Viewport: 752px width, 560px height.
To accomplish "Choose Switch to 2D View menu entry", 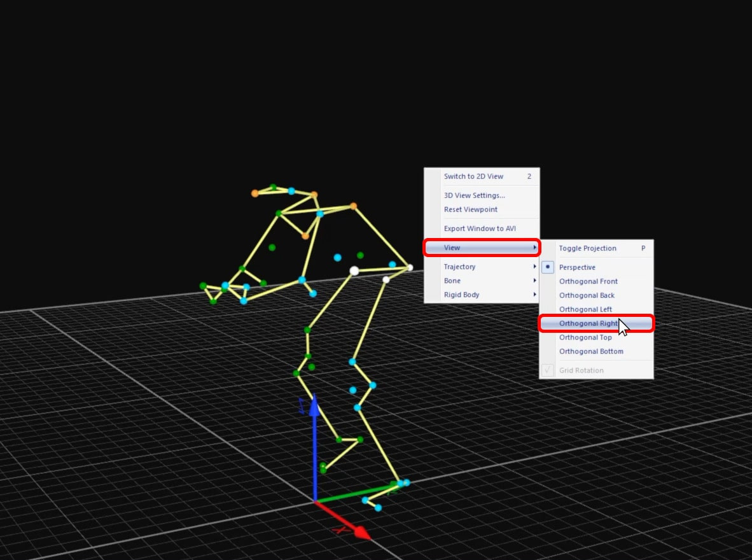I will 482,176.
